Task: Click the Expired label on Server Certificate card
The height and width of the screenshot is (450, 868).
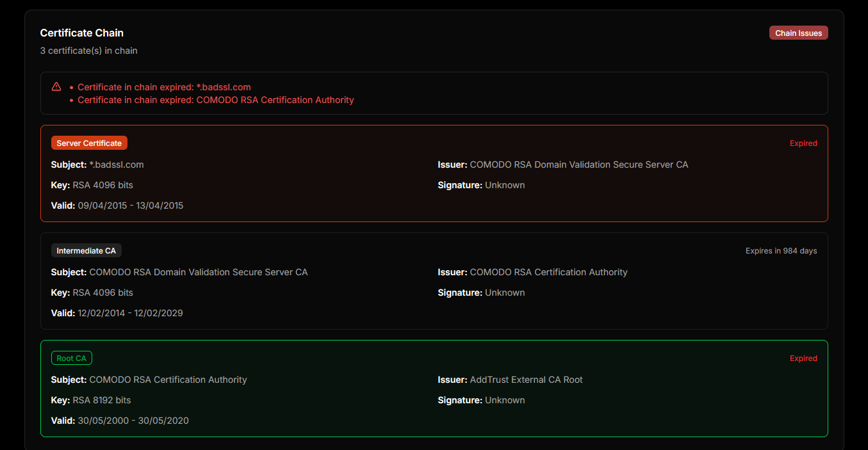Action: 803,143
